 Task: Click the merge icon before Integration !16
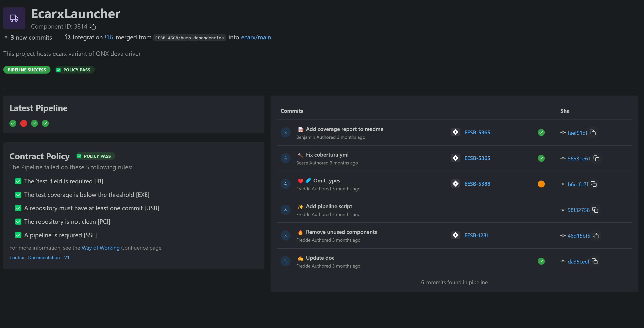pos(67,37)
